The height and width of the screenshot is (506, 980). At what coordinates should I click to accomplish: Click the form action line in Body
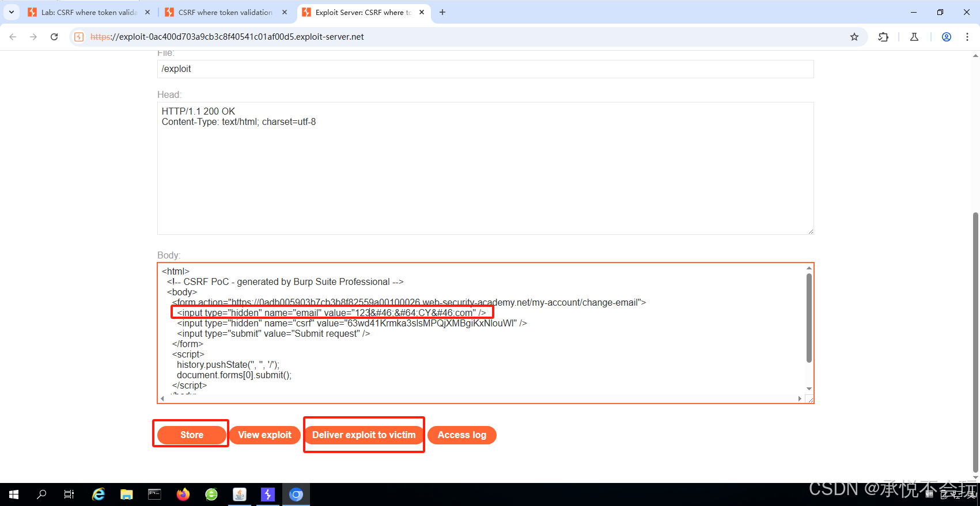pos(409,302)
